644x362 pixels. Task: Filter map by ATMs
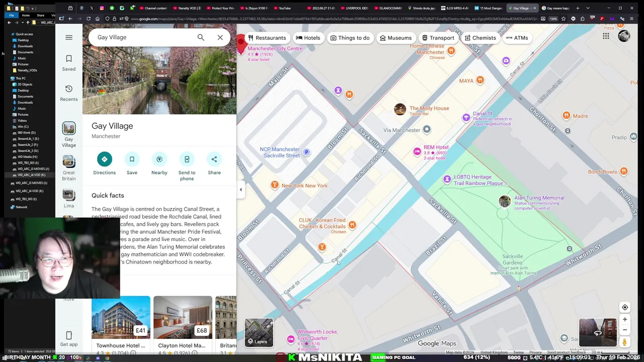(517, 38)
